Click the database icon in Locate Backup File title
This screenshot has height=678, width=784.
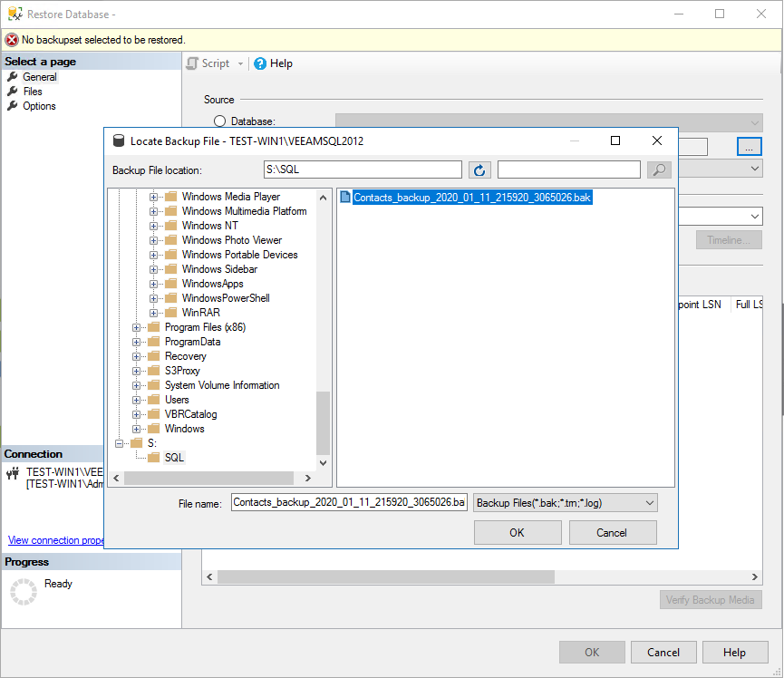119,141
